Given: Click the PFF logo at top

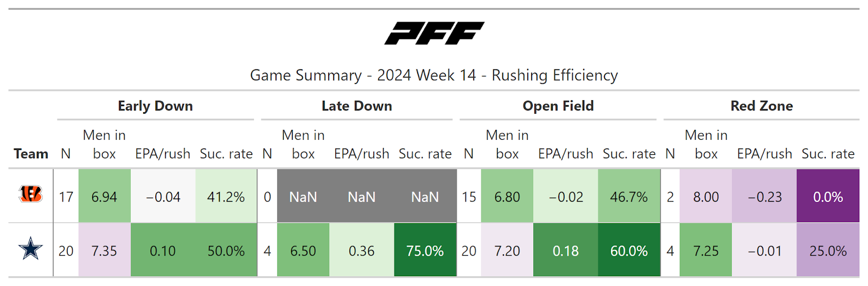Looking at the screenshot, I should tap(434, 34).
